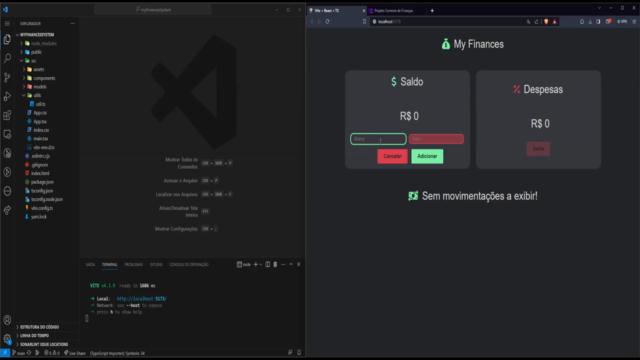The height and width of the screenshot is (360, 640).
Task: Open notifications bell in status bar
Action: (299, 353)
